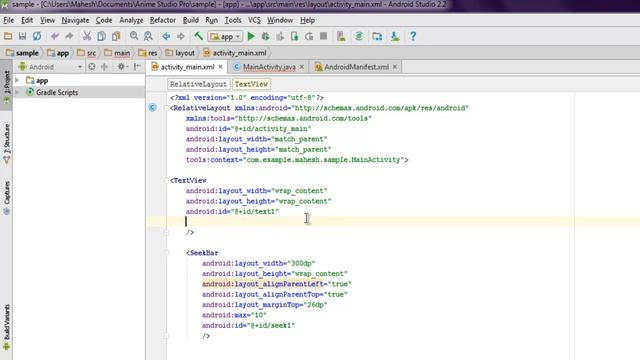The height and width of the screenshot is (360, 640).
Task: Collapse the SeekBar code fold marker
Action: (167, 253)
